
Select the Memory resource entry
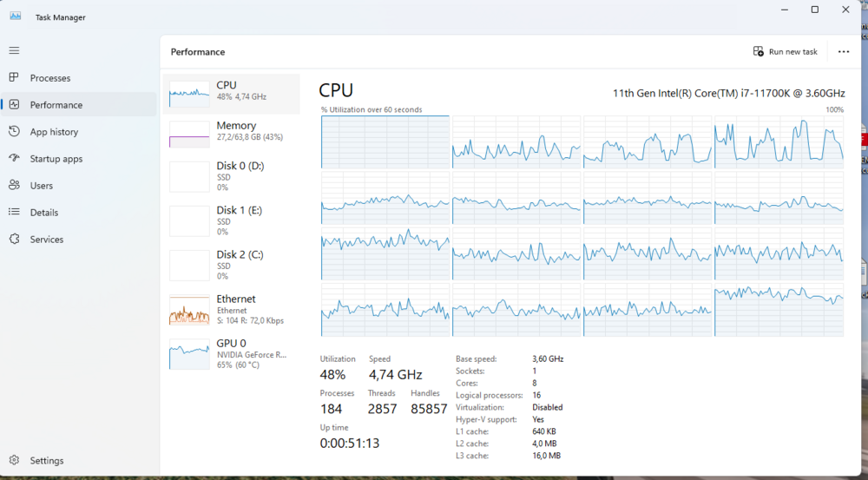coord(232,135)
